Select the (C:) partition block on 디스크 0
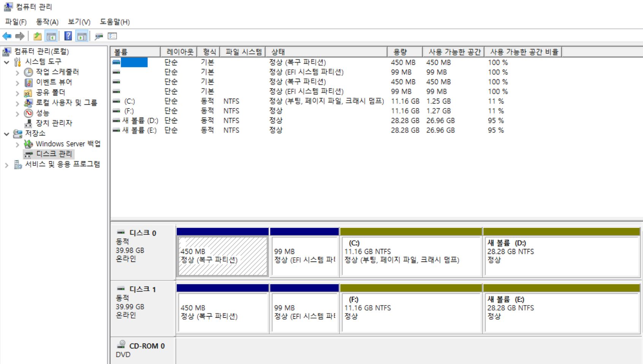The width and height of the screenshot is (643, 364). pos(411,256)
